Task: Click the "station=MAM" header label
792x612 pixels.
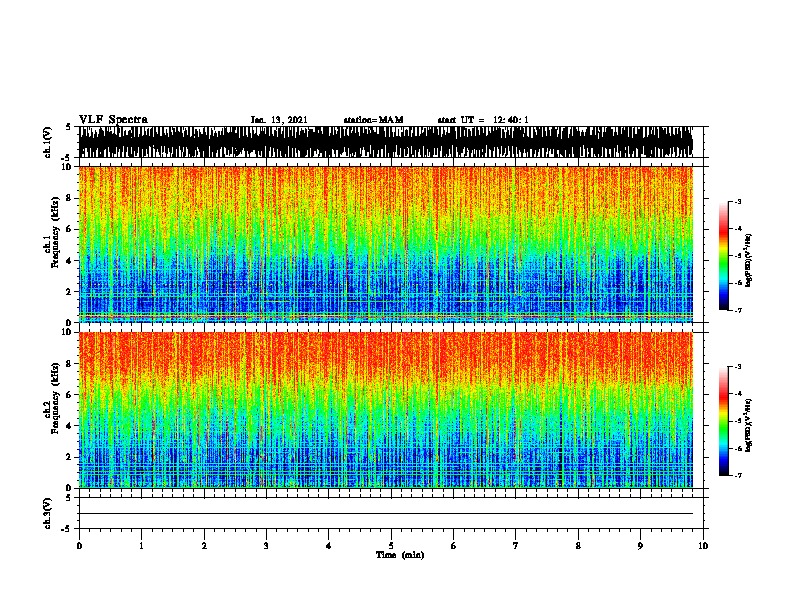Action: pos(373,120)
